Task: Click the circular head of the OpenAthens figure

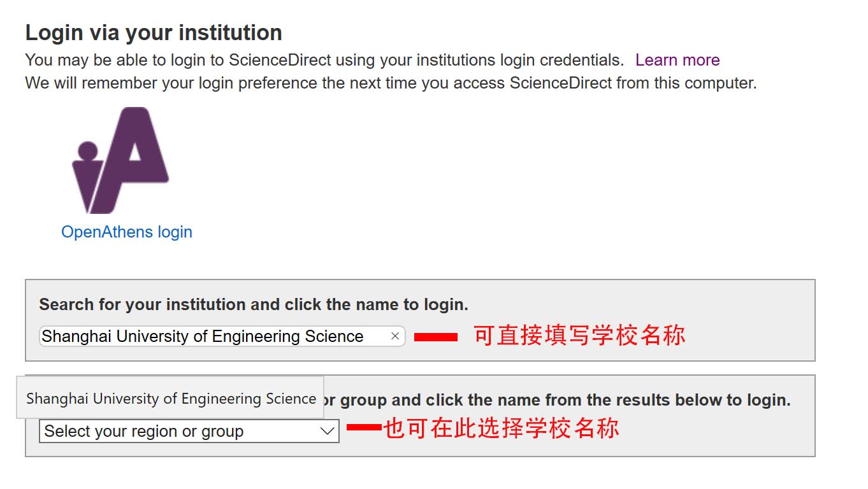Action: click(x=87, y=150)
